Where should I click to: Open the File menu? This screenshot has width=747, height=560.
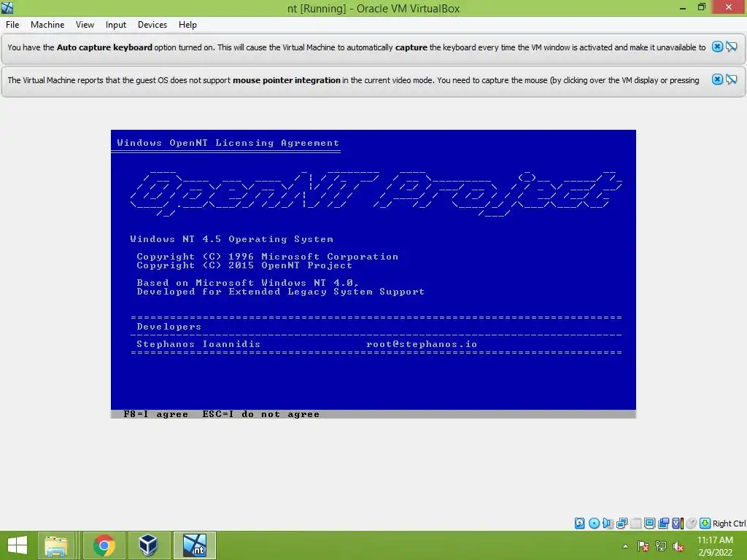click(12, 25)
